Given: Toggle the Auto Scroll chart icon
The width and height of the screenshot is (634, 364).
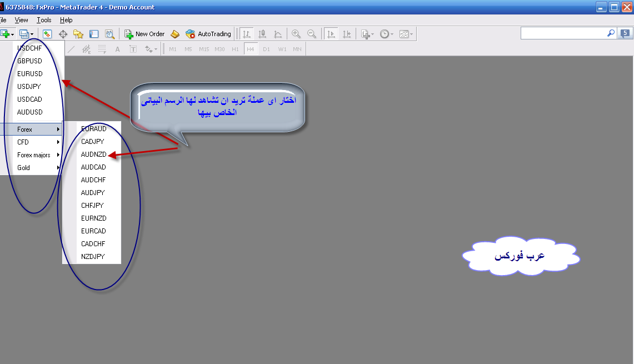Looking at the screenshot, I should (331, 34).
